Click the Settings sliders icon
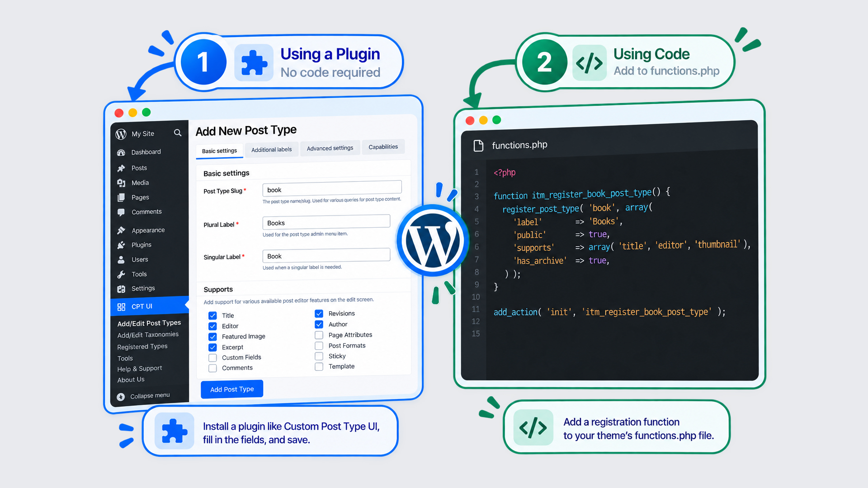 tap(121, 289)
